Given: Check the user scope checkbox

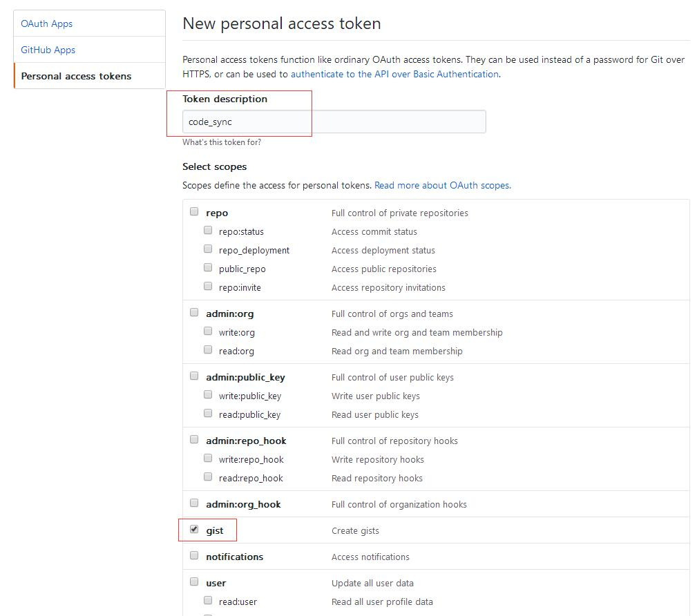Looking at the screenshot, I should 194,582.
